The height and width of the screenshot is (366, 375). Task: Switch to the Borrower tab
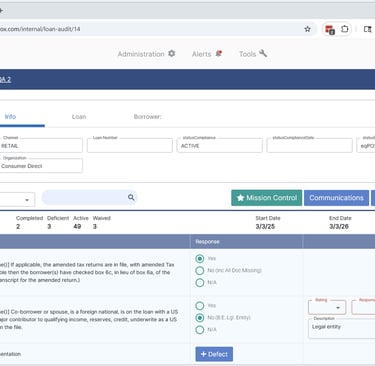tap(147, 117)
